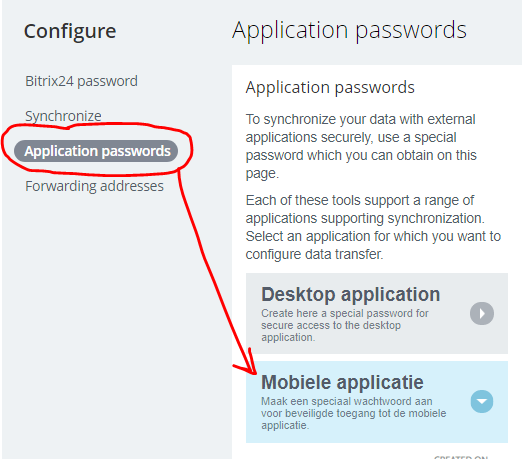The image size is (522, 459).
Task: Collapse Mobiele applicatie with the blue arrow
Action: coord(482,401)
